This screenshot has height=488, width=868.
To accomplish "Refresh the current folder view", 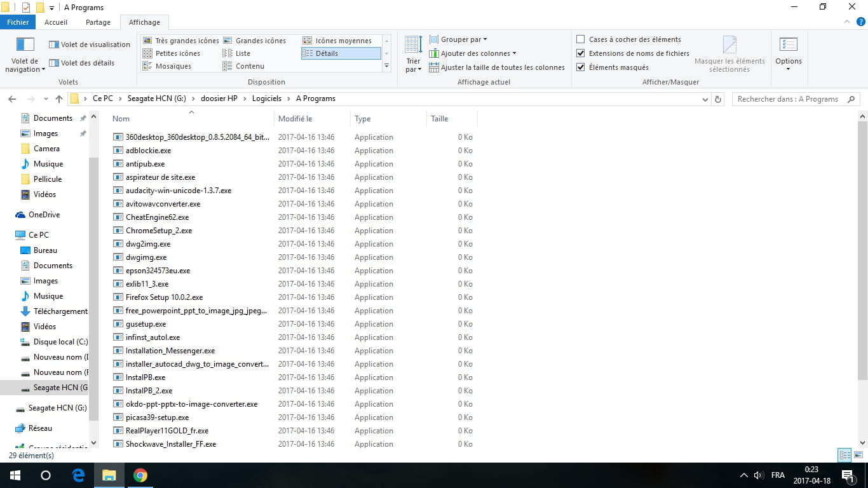I will [718, 99].
